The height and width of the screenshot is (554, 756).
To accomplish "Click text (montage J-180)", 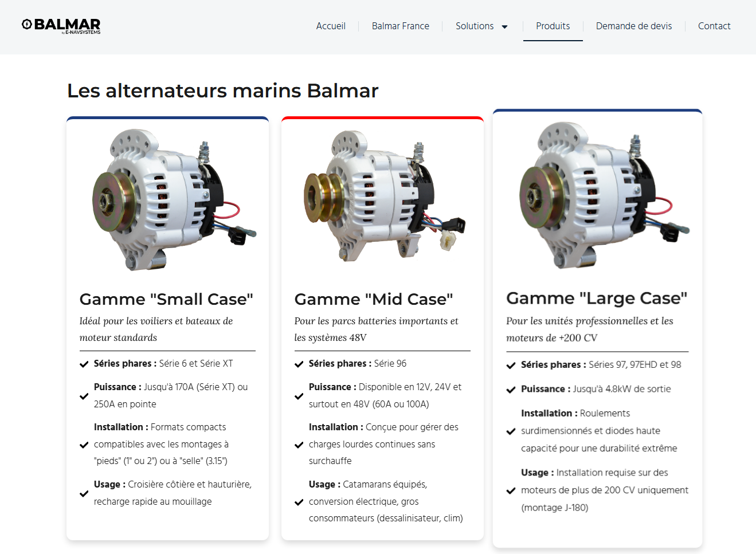I will 554,508.
